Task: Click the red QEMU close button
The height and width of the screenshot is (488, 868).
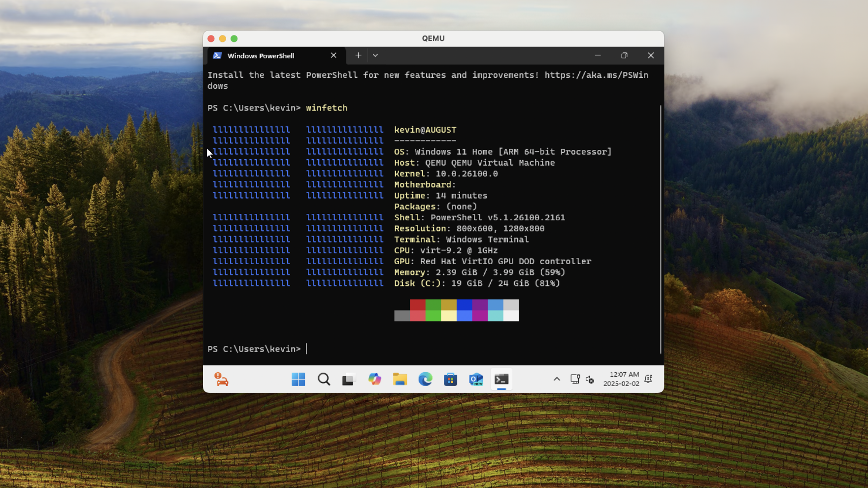Action: pos(211,38)
